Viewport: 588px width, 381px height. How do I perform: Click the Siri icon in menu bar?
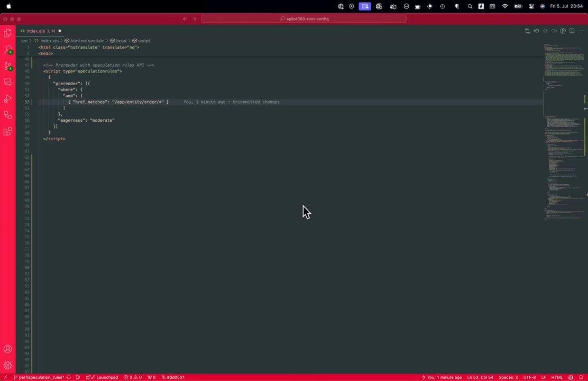(542, 6)
